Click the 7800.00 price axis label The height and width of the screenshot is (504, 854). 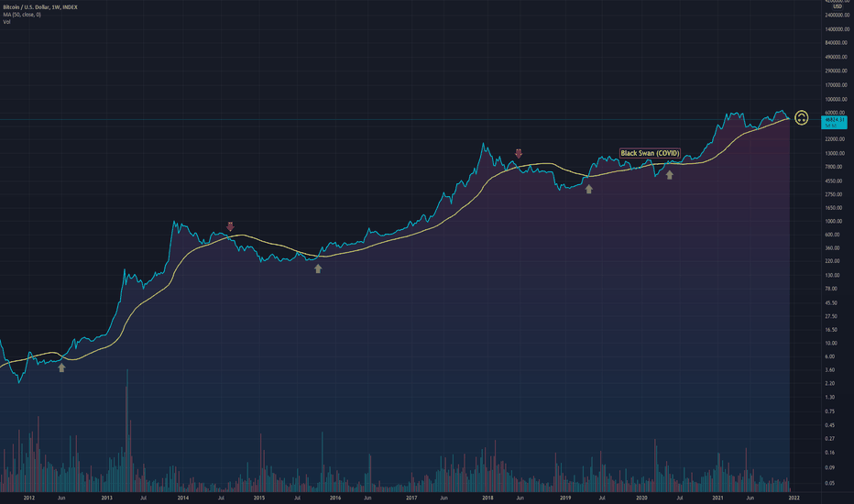(x=834, y=168)
